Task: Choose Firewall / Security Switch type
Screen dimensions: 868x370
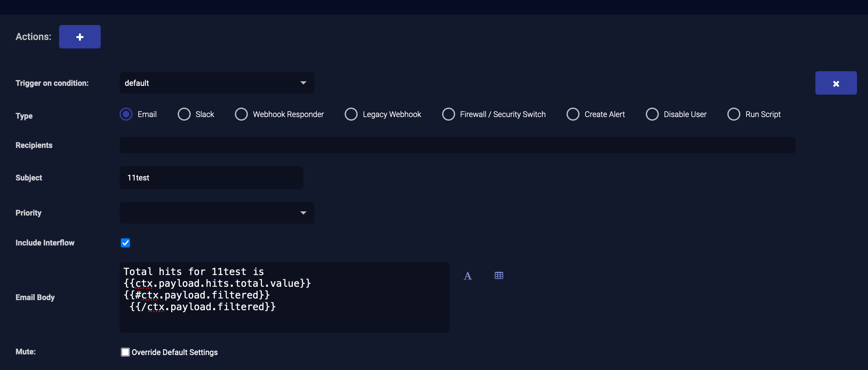Action: coord(449,114)
